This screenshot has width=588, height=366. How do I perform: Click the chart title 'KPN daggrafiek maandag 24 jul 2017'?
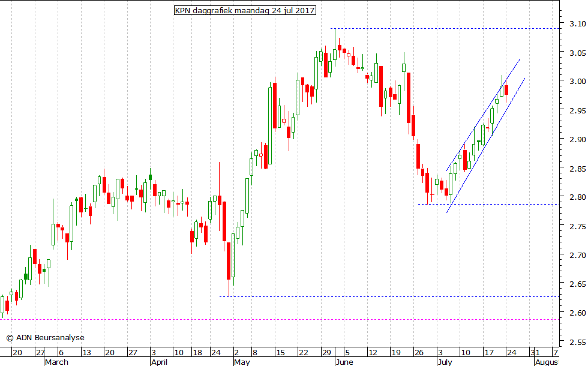point(245,11)
